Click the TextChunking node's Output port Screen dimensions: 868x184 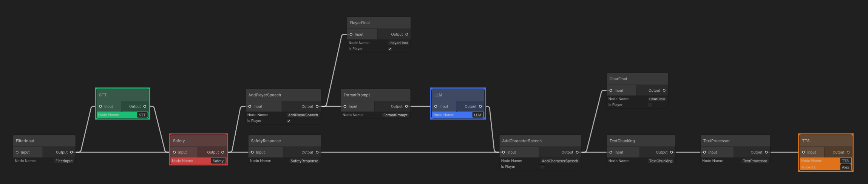point(672,152)
